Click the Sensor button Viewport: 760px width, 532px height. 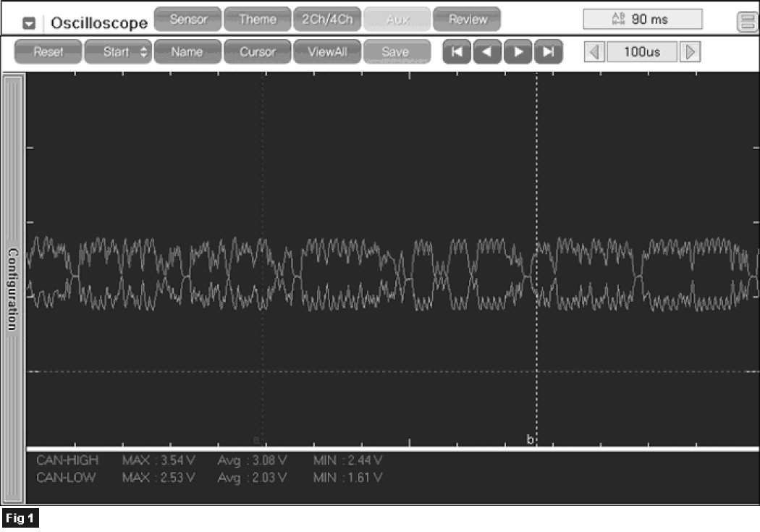click(187, 20)
